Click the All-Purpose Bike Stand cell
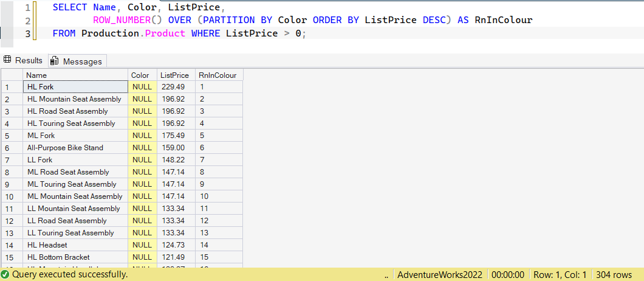The height and width of the screenshot is (281, 644). [75, 148]
